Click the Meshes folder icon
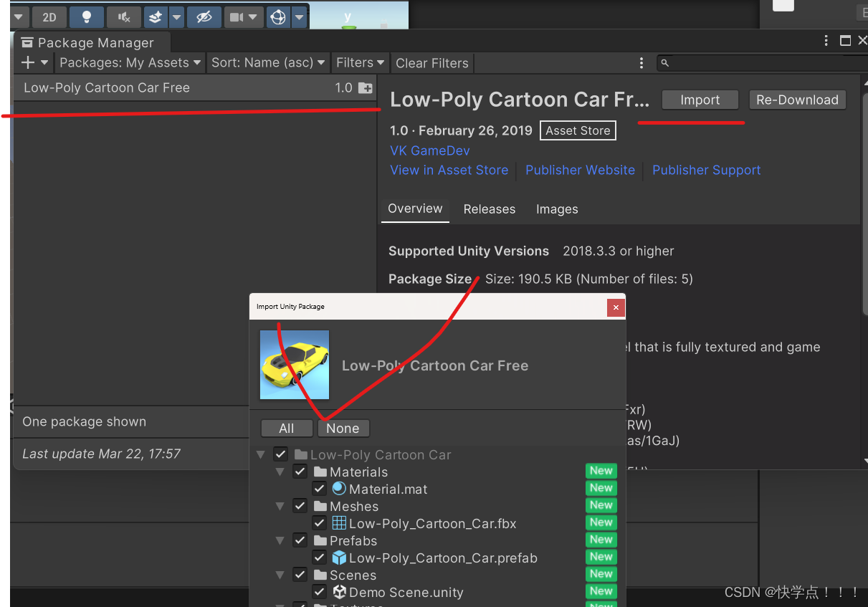The image size is (868, 607). pyautogui.click(x=320, y=506)
